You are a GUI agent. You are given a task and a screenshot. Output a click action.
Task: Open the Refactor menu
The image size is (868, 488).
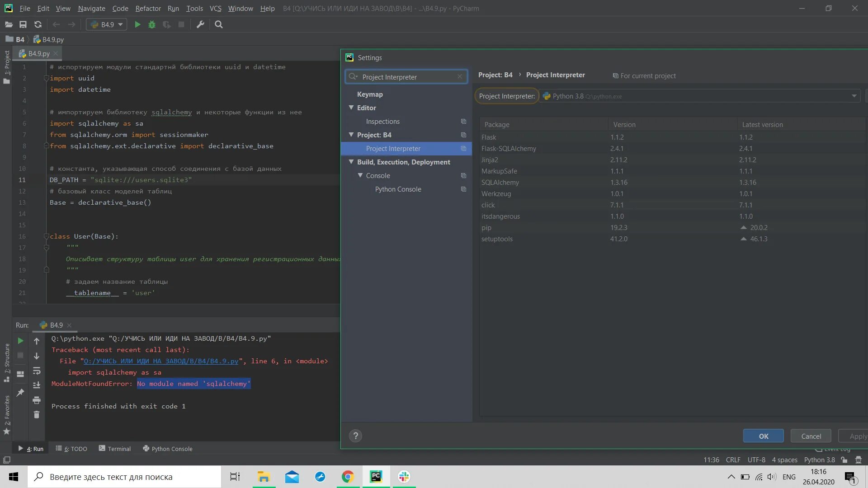tap(148, 8)
